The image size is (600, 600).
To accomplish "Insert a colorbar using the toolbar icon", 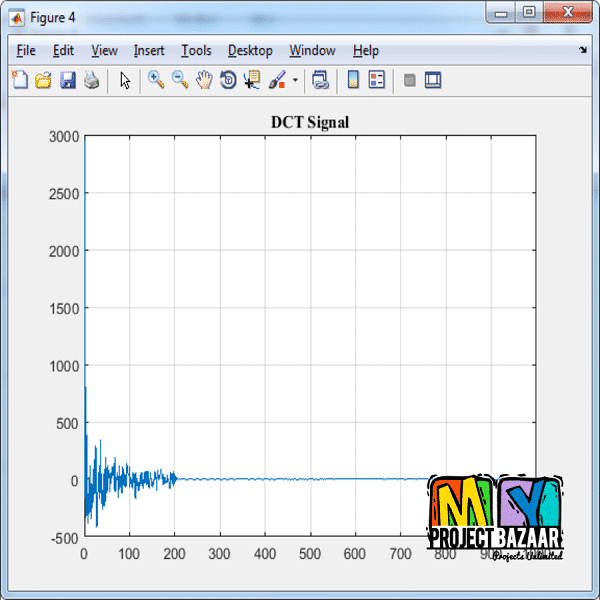I will [353, 80].
